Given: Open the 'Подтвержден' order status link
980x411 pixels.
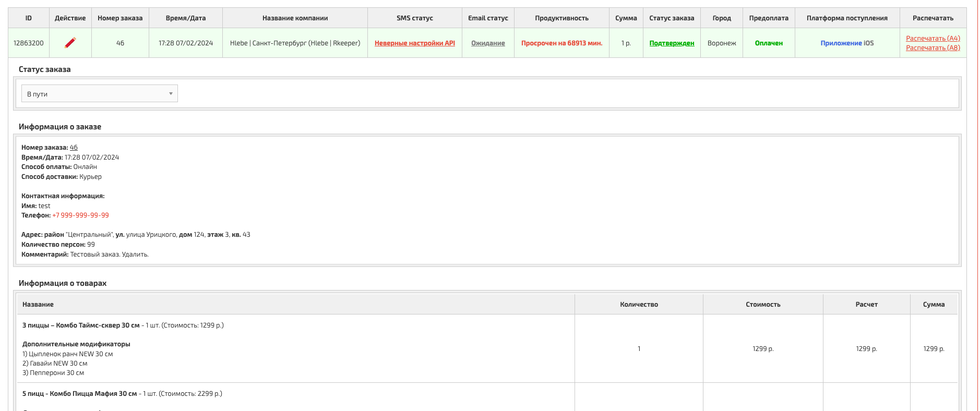Looking at the screenshot, I should (x=672, y=43).
